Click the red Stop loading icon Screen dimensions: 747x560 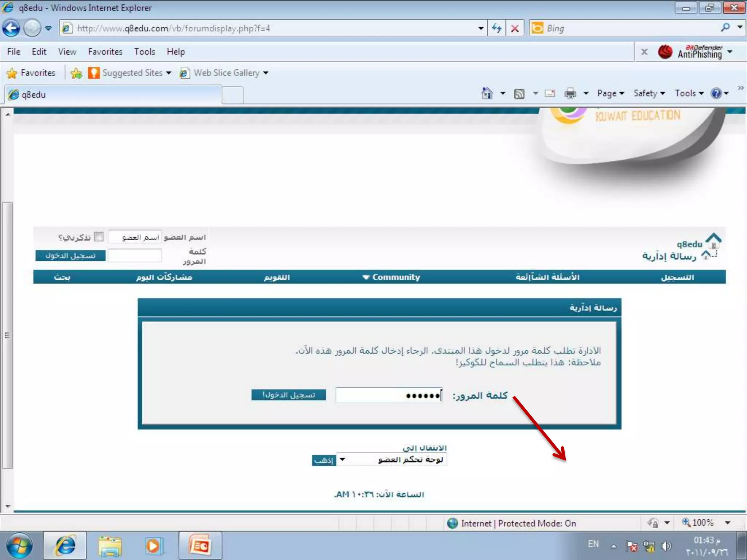click(515, 28)
